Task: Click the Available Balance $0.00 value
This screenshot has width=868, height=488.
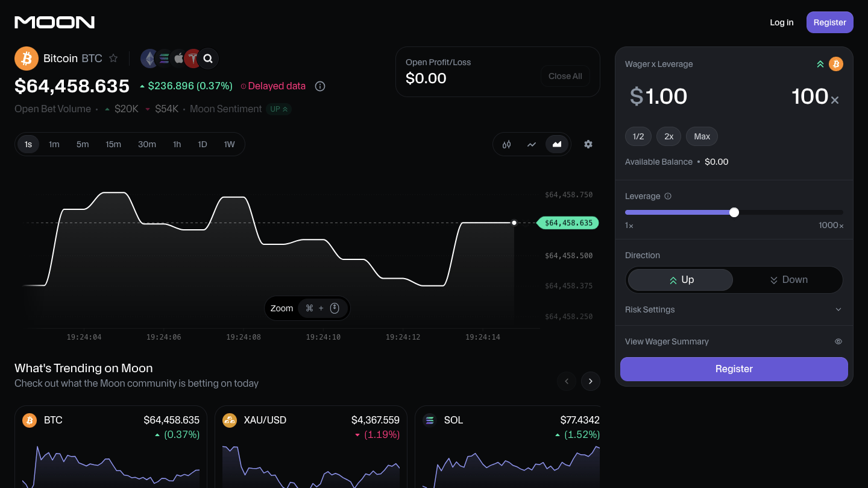Action: pyautogui.click(x=717, y=162)
